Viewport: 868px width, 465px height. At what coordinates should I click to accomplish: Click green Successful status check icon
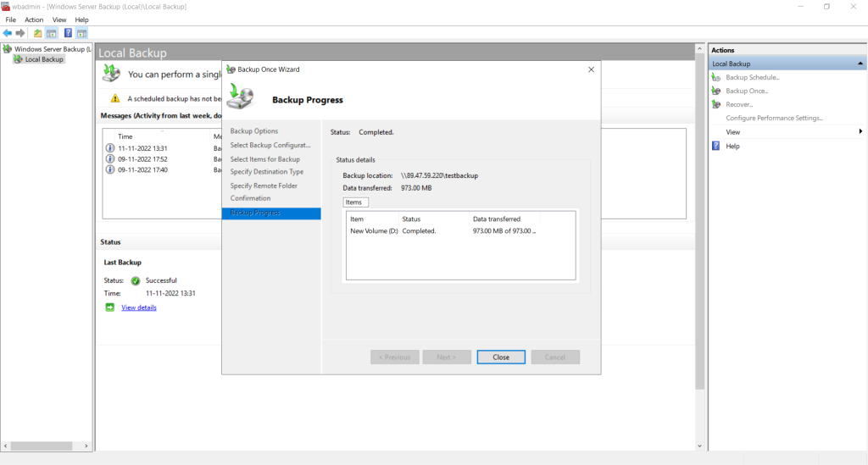tap(136, 281)
